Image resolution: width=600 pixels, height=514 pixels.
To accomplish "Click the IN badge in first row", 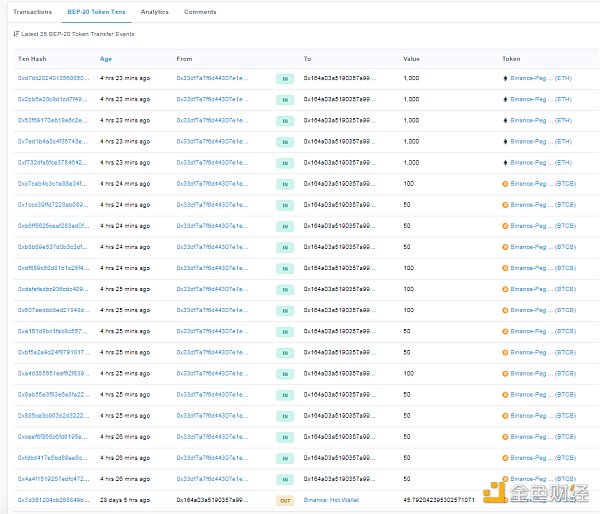I will pos(285,78).
